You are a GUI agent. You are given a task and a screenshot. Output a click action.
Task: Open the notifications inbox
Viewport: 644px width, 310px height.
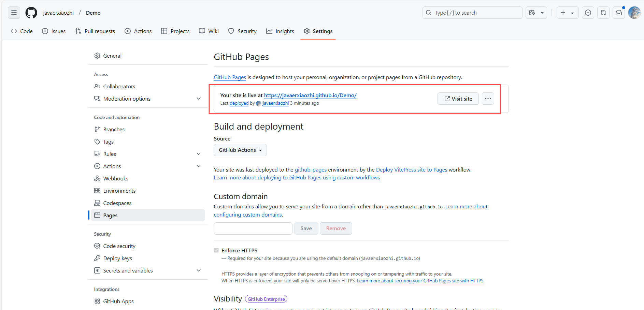[x=619, y=13]
